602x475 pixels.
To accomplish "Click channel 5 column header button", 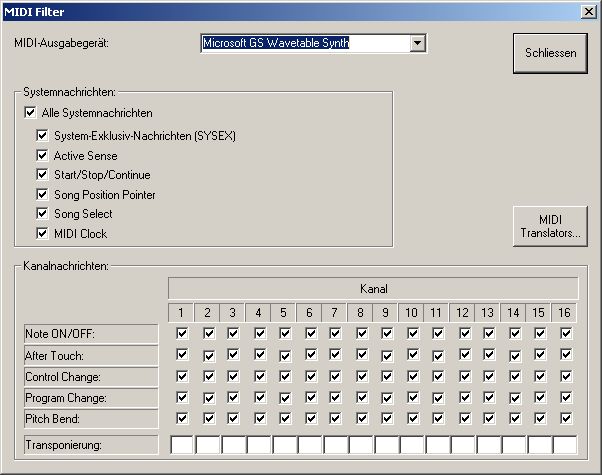I will click(283, 313).
